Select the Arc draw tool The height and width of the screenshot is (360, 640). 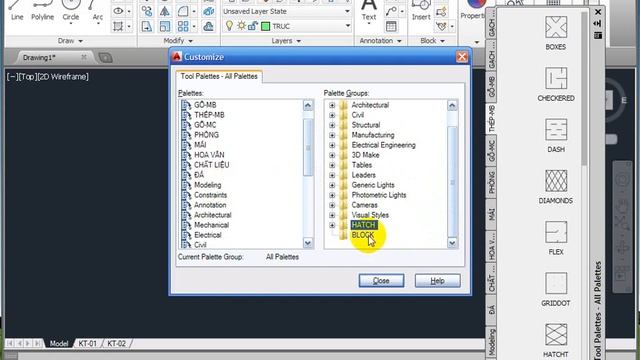click(x=97, y=11)
